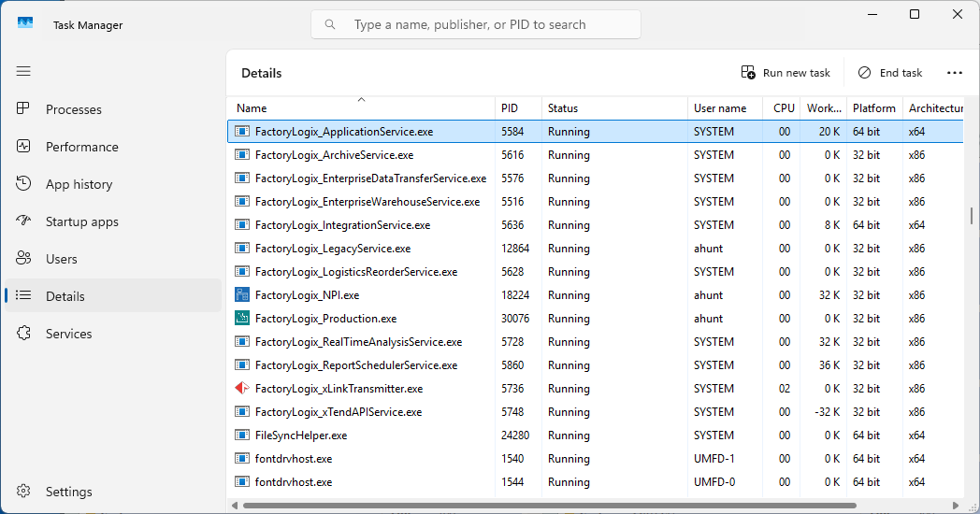980x514 pixels.
Task: Click the horizontal scrollbar right arrow
Action: (956, 506)
